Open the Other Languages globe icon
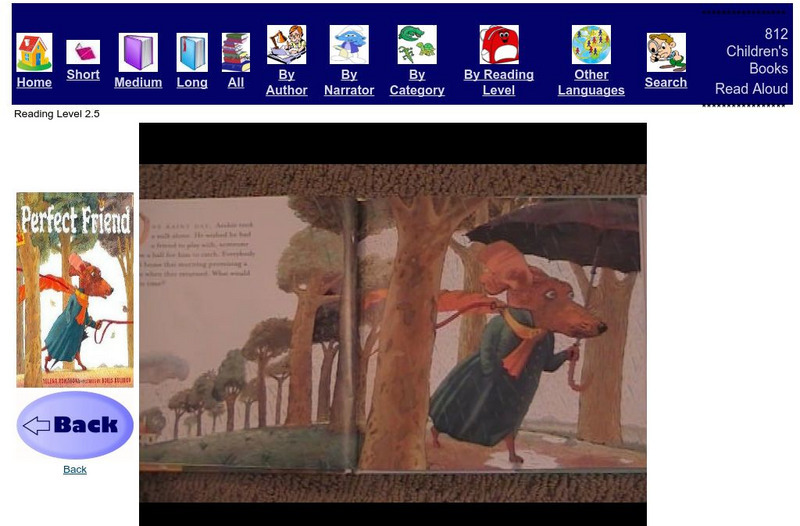The height and width of the screenshot is (526, 800). [591, 45]
